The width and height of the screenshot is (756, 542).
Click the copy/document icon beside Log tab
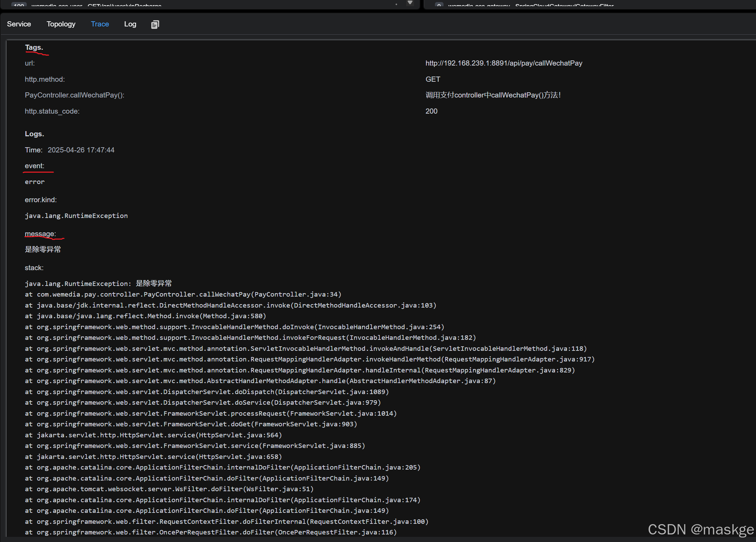tap(155, 24)
